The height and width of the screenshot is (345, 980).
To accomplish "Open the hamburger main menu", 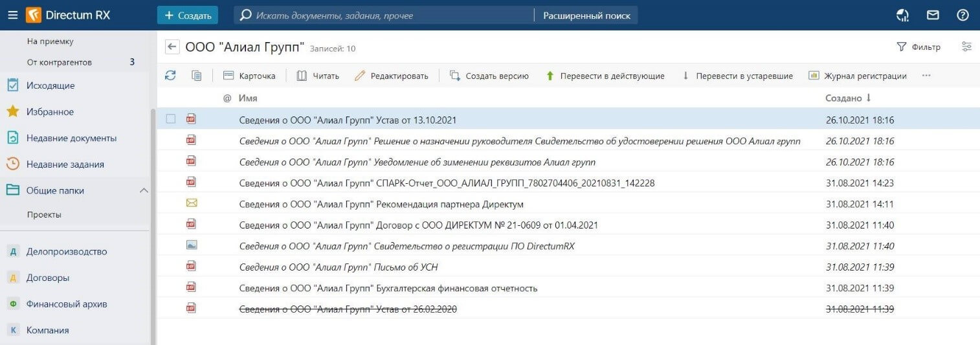I will coord(12,15).
